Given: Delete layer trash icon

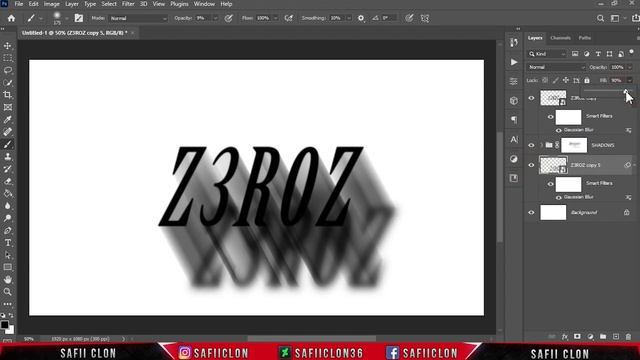Looking at the screenshot, I should [629, 337].
